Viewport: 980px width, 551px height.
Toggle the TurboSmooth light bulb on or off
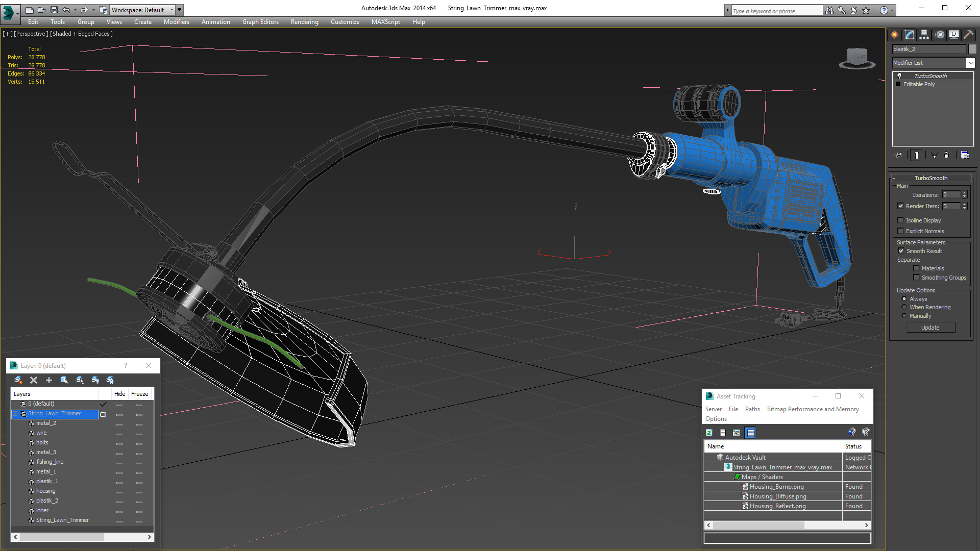[x=899, y=76]
